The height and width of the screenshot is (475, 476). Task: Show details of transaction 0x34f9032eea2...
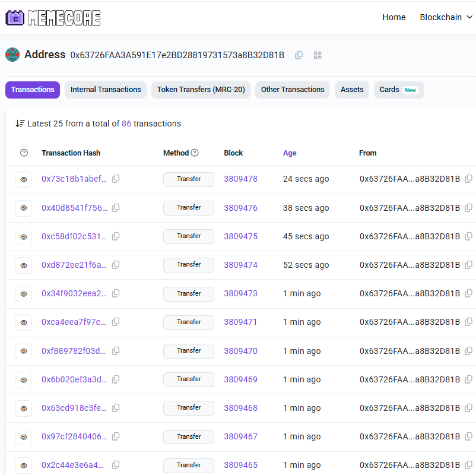pos(24,293)
